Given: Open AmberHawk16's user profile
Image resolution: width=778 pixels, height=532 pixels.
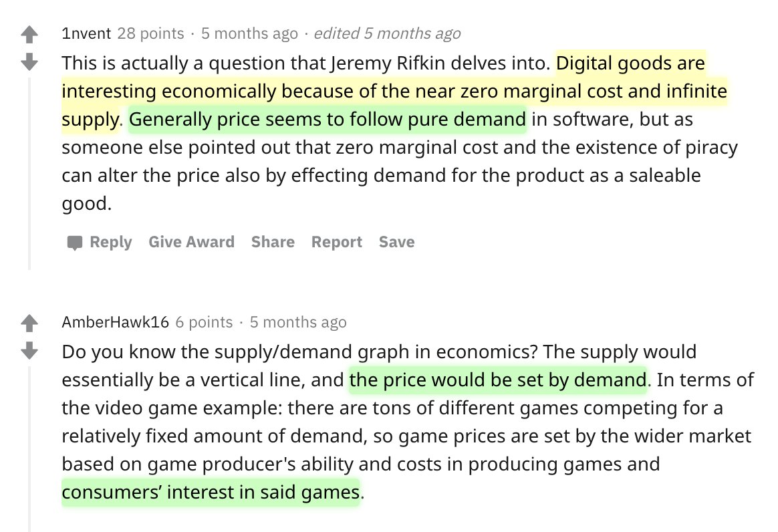Looking at the screenshot, I should click(115, 322).
